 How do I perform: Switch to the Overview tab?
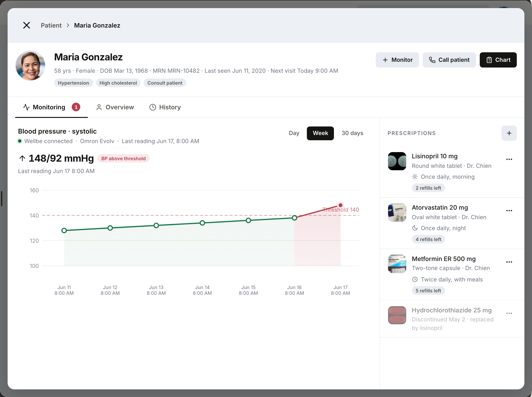coord(115,107)
